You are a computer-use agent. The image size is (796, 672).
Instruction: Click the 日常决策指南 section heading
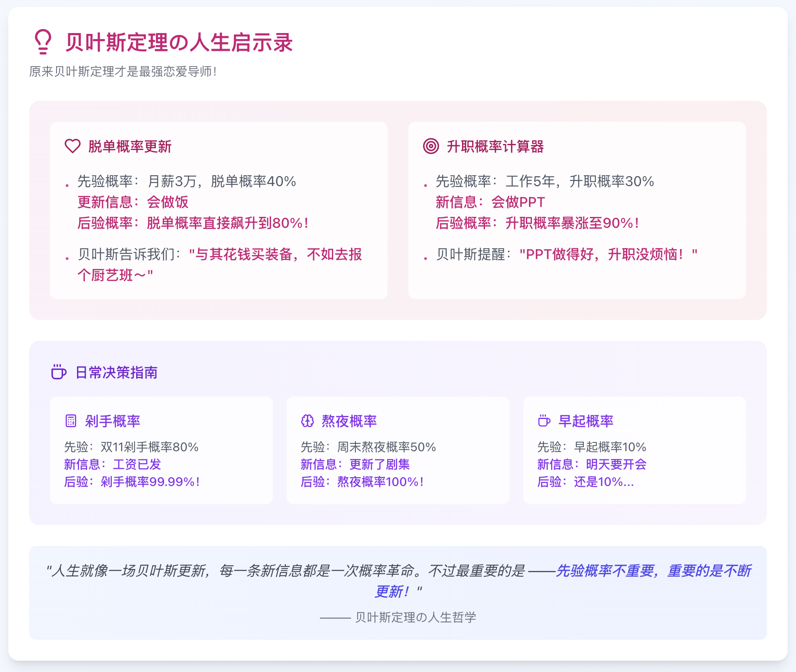pos(116,373)
